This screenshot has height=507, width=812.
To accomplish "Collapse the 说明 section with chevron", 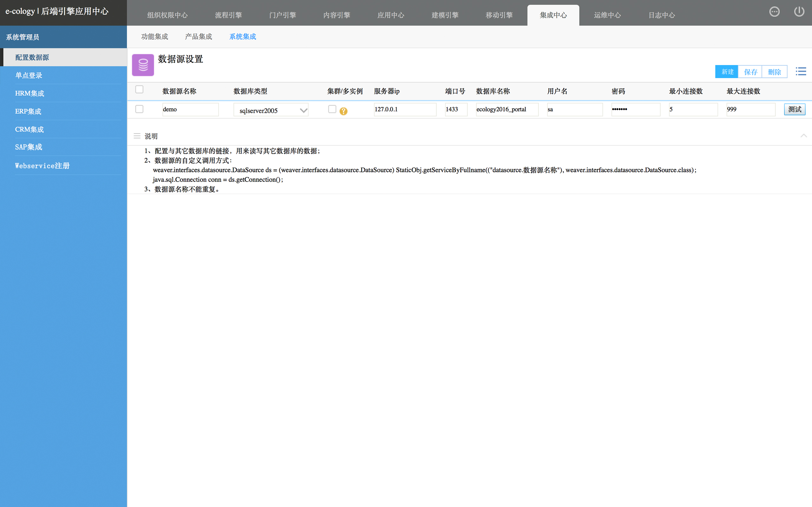I will 803,136.
